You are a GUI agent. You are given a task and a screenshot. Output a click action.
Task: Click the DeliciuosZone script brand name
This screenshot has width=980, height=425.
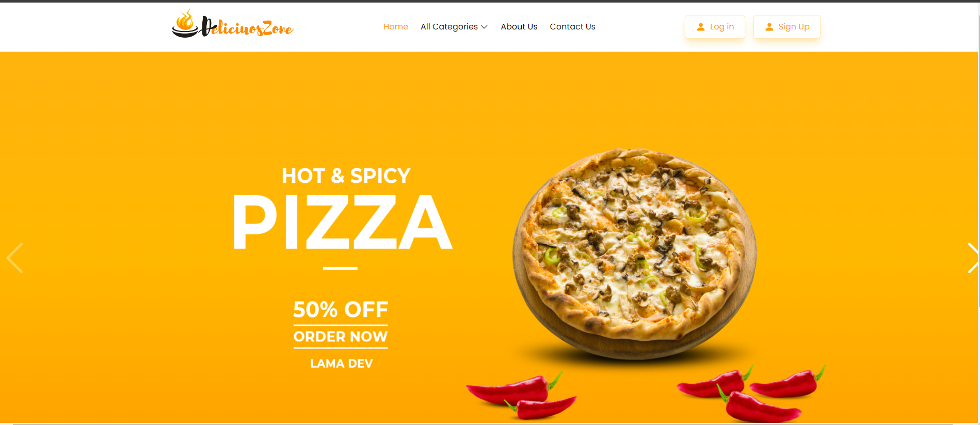pyautogui.click(x=247, y=26)
